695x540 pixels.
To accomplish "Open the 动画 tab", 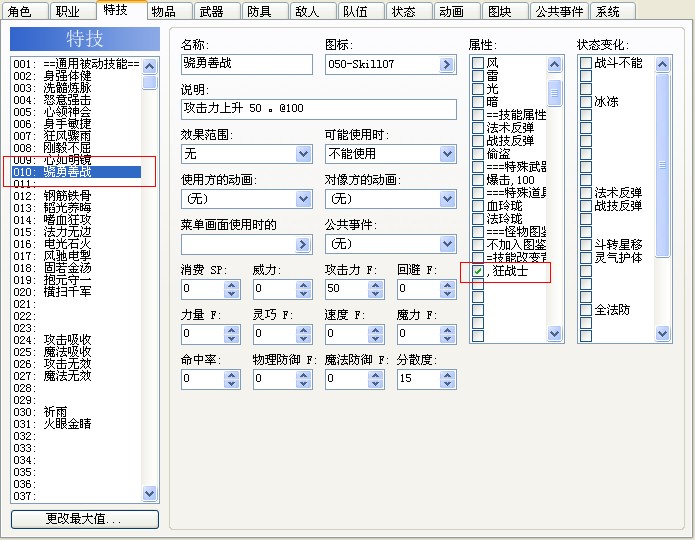I will point(457,12).
